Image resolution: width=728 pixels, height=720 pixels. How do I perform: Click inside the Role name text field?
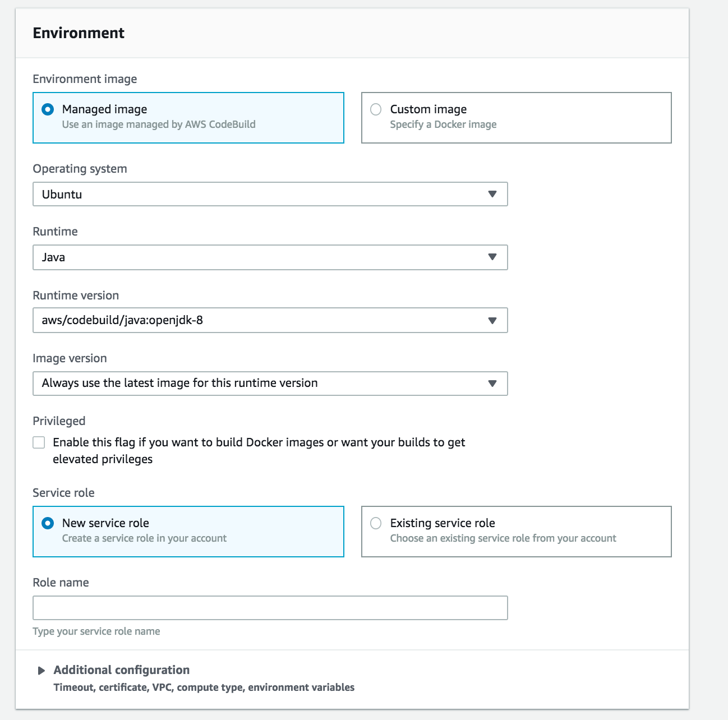pyautogui.click(x=270, y=608)
